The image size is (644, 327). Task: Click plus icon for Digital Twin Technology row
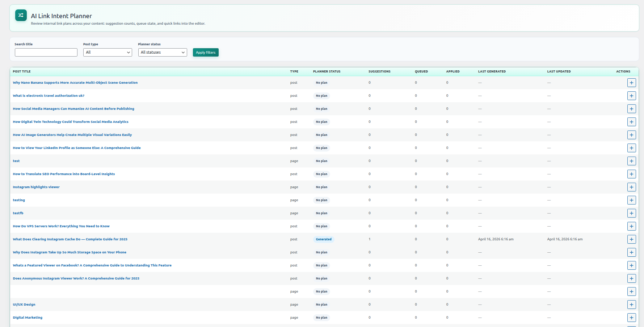[631, 122]
